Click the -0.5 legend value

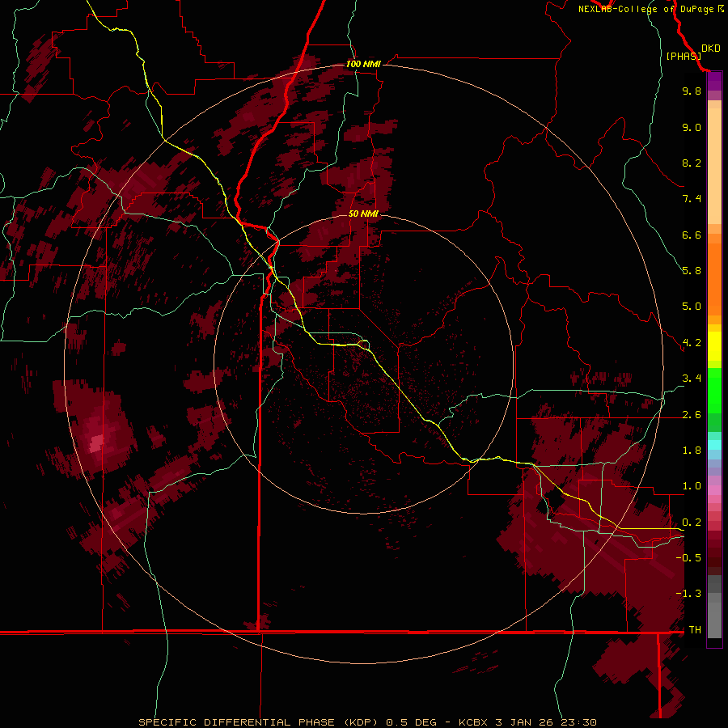pos(688,558)
